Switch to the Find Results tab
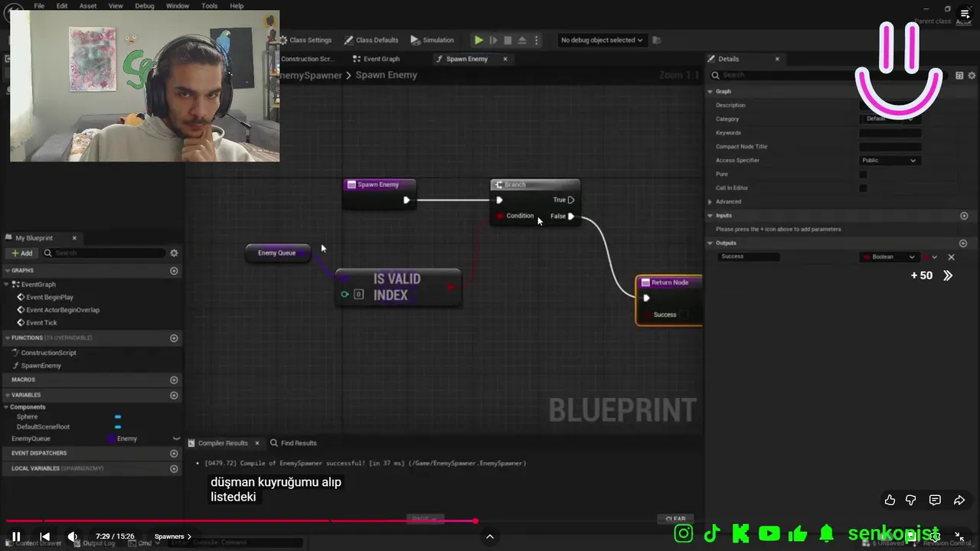 [294, 443]
